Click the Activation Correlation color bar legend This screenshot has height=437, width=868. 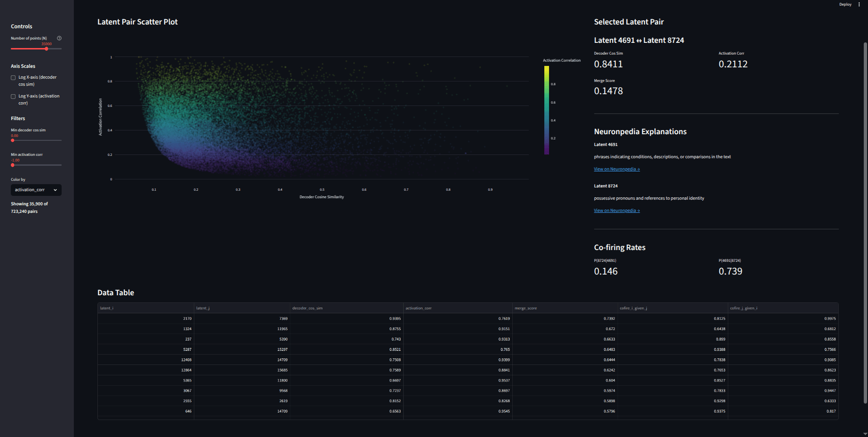pos(547,110)
